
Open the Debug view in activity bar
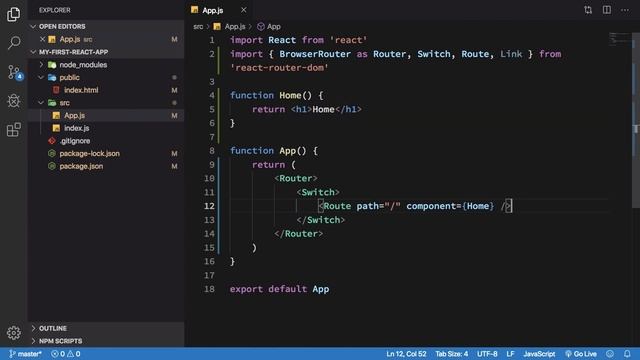point(13,101)
